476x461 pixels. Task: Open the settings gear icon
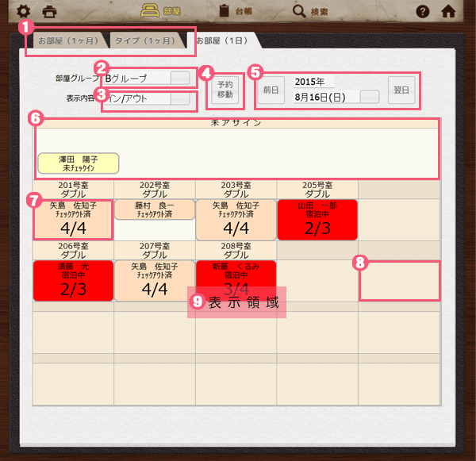tap(23, 11)
